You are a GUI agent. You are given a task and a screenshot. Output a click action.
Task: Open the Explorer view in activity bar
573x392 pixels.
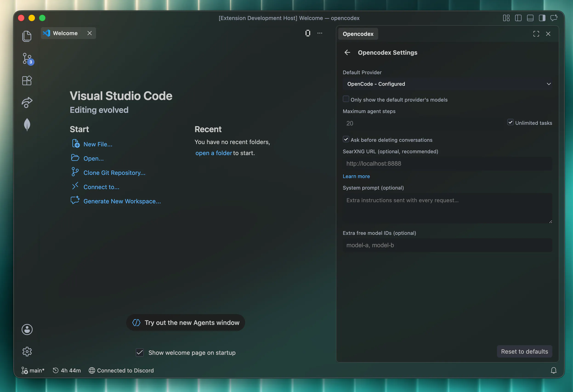(27, 36)
